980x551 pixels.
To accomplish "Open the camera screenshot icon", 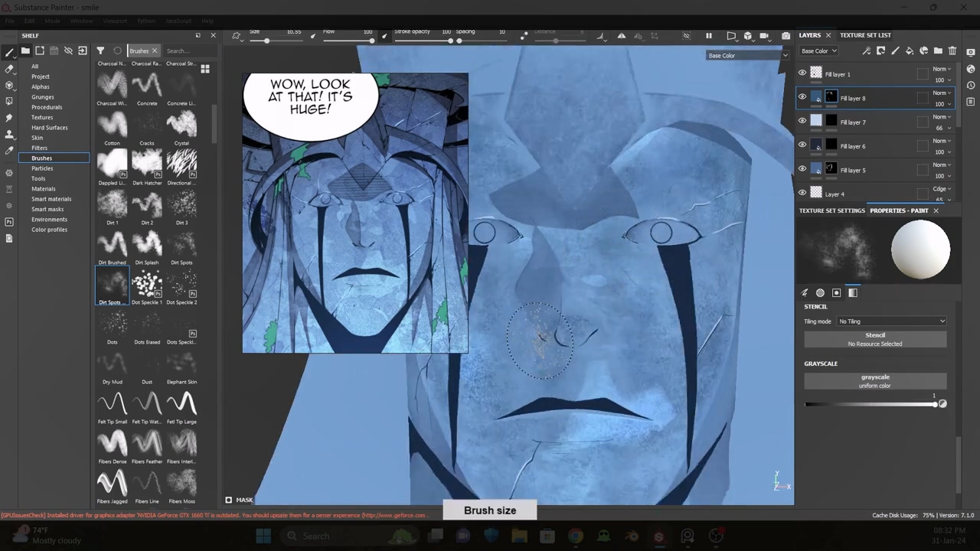I will 786,36.
